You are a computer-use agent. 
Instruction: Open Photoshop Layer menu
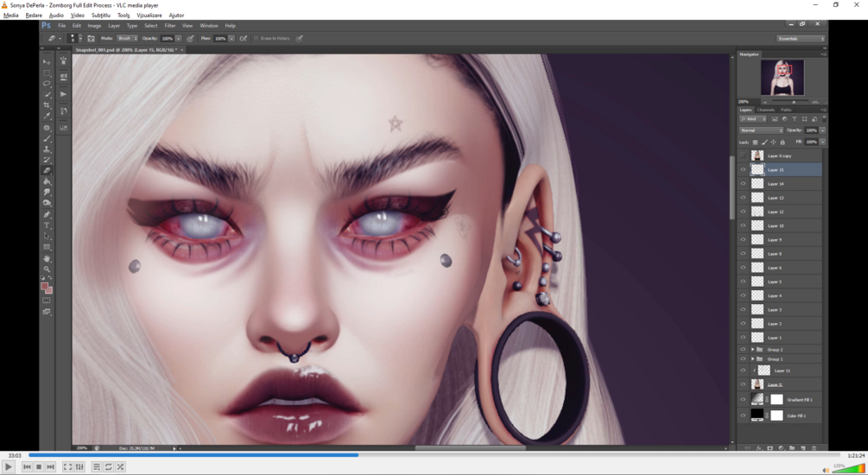114,25
